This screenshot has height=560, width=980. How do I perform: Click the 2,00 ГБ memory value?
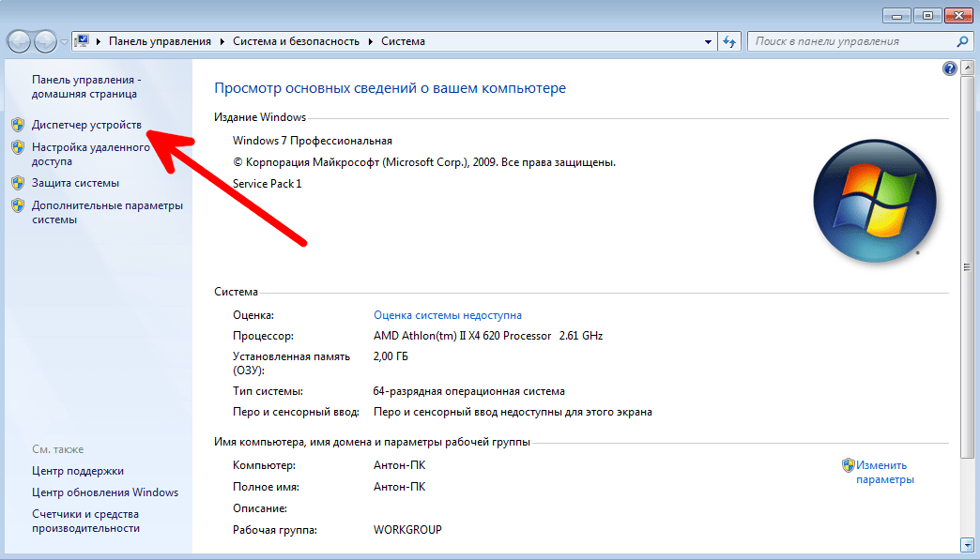tap(390, 356)
